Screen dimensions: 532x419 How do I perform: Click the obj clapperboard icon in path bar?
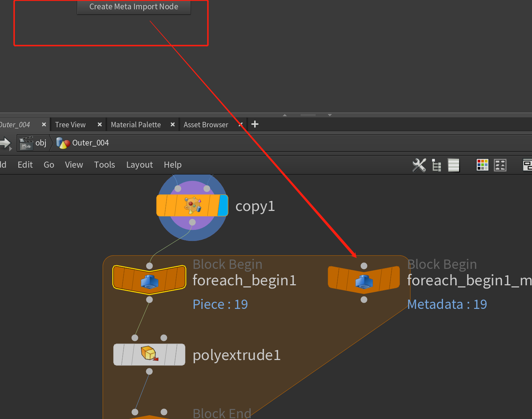click(26, 143)
